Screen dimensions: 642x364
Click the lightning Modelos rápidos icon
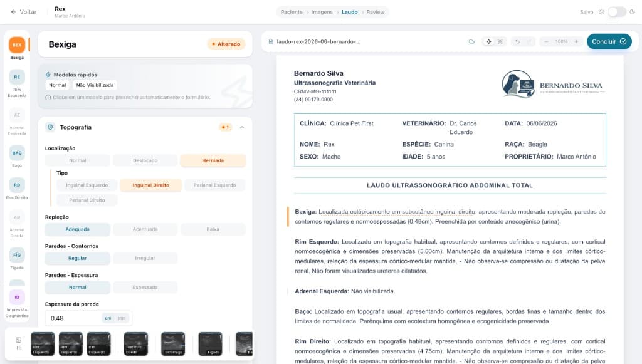[x=48, y=75]
